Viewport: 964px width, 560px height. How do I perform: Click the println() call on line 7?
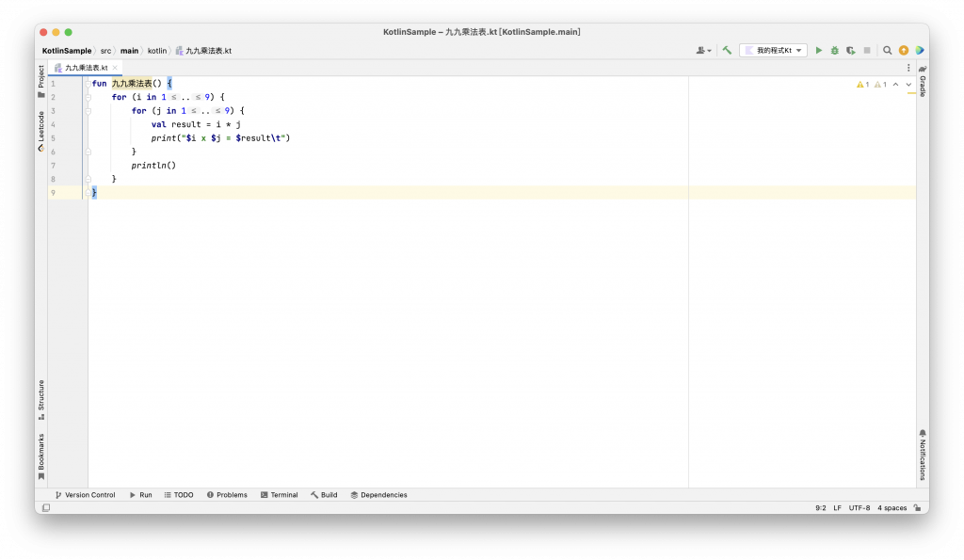coord(153,166)
